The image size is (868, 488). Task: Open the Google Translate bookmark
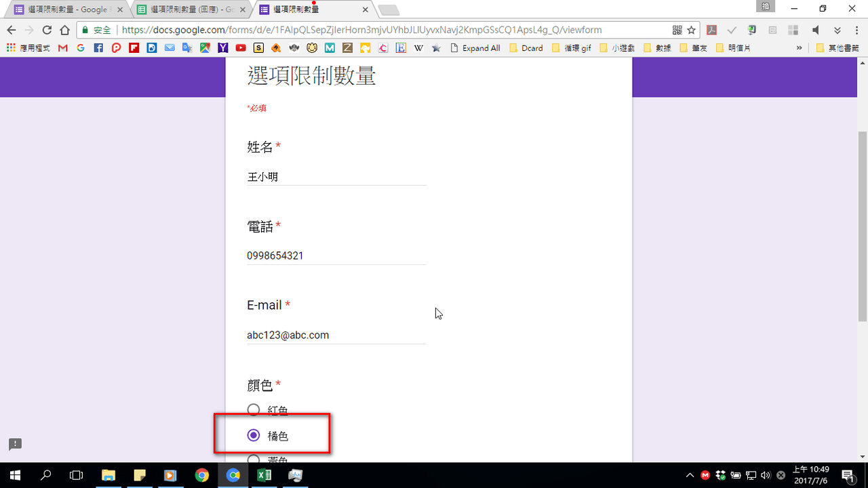187,48
